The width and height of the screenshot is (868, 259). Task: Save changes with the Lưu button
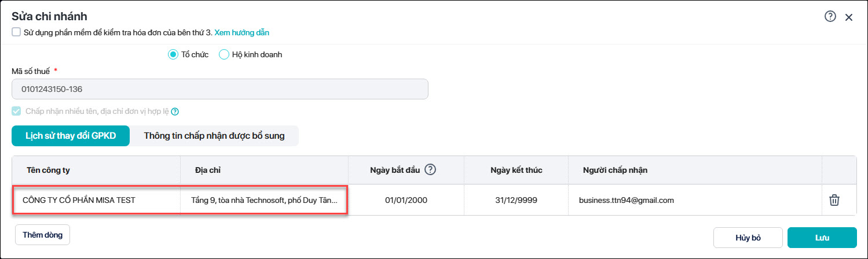click(822, 238)
